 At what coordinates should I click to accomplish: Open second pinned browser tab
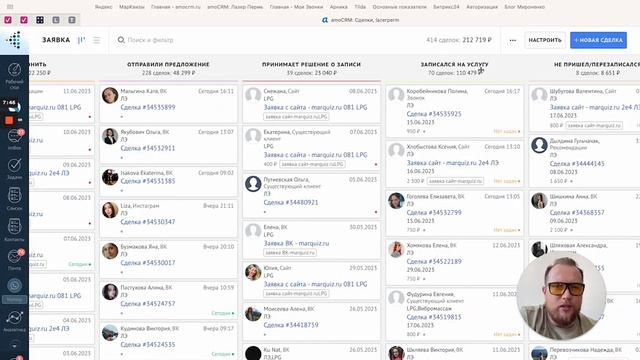24,20
